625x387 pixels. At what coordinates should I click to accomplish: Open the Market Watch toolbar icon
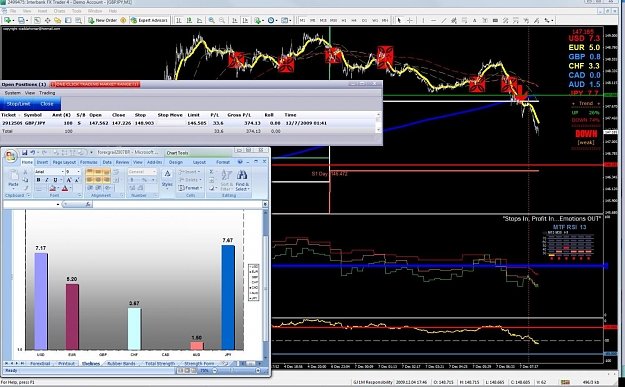tap(37, 20)
